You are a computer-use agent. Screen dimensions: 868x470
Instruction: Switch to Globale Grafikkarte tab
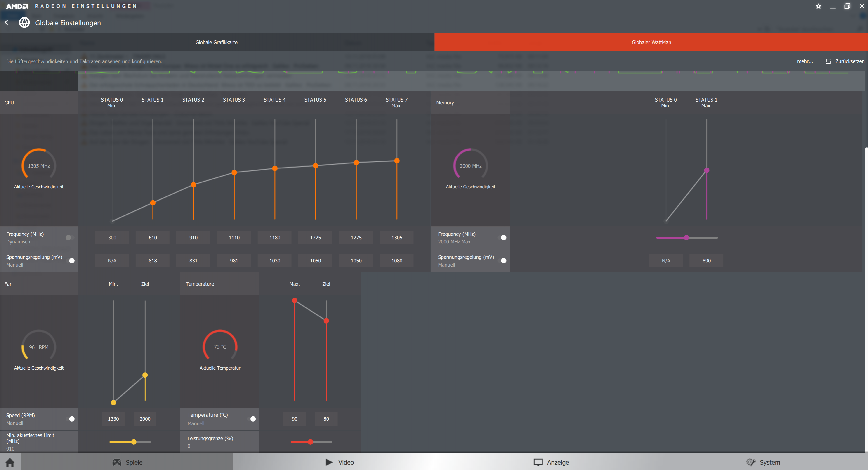[217, 42]
